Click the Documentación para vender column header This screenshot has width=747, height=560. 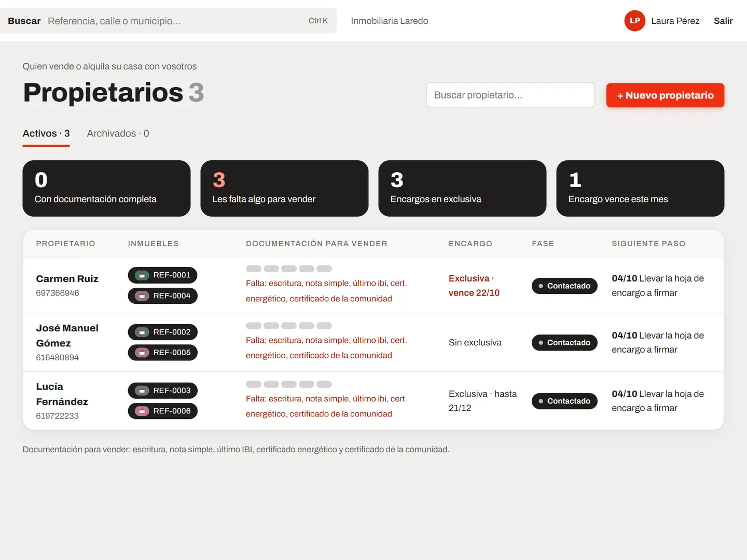pyautogui.click(x=316, y=244)
